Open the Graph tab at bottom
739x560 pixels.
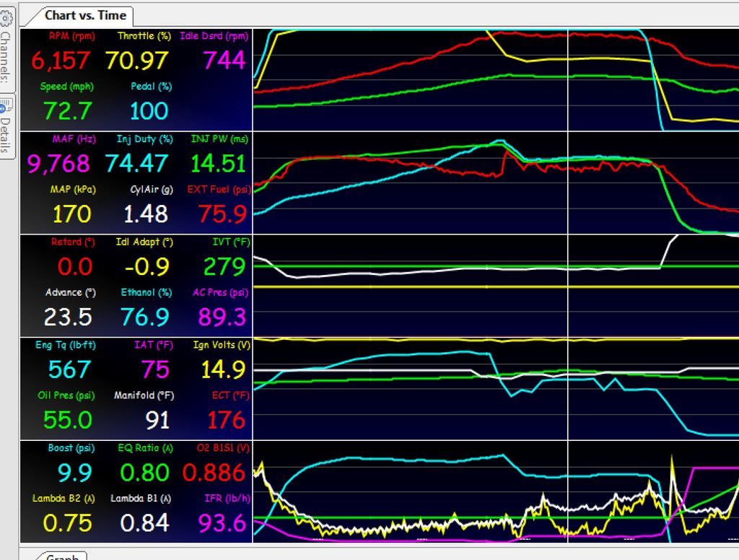(x=61, y=556)
